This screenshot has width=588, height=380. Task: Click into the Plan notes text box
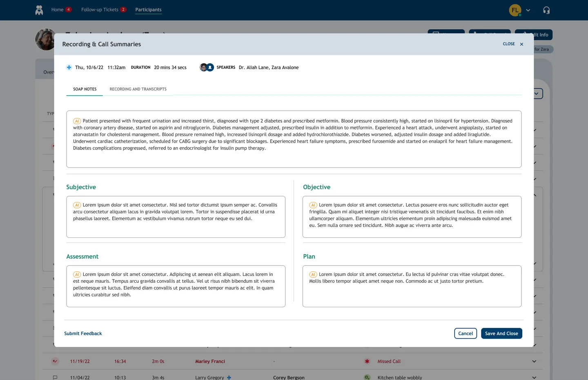pyautogui.click(x=412, y=292)
